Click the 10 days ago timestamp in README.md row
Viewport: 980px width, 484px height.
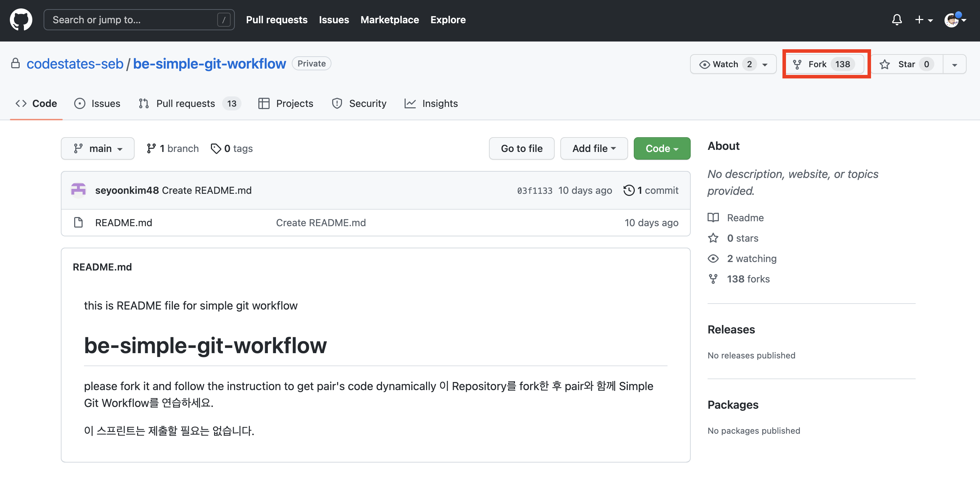tap(651, 223)
